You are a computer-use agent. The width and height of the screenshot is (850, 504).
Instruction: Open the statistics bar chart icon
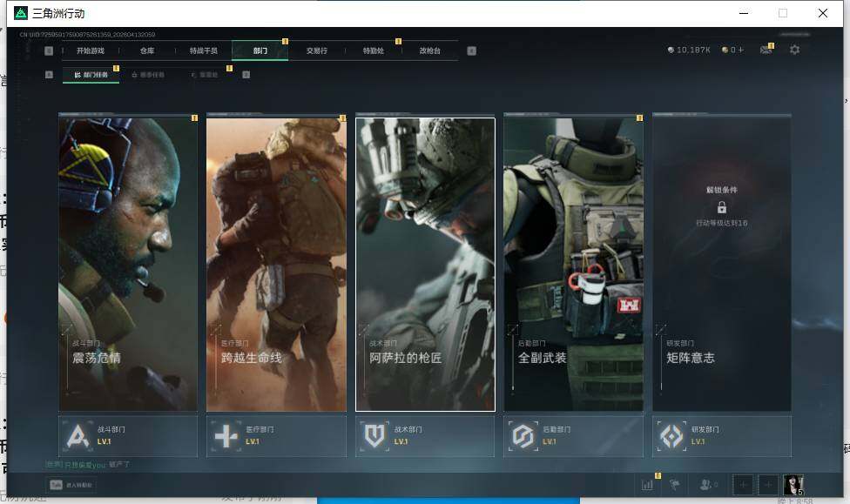click(647, 485)
